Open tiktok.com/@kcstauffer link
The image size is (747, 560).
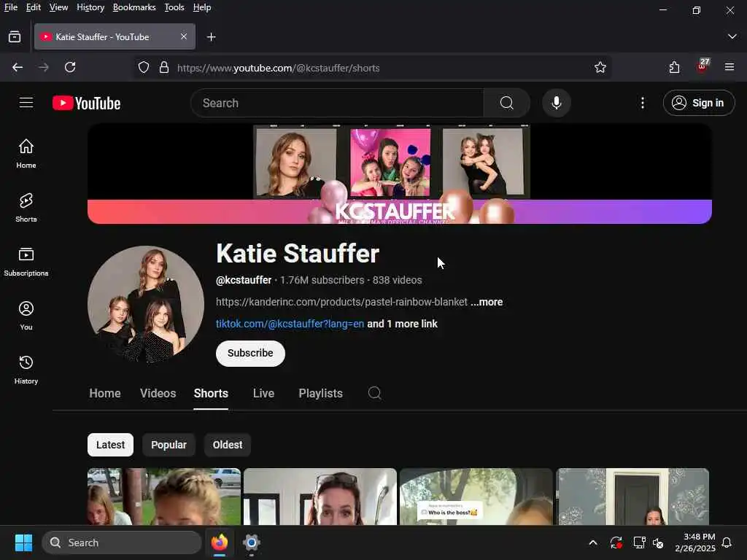tap(290, 324)
